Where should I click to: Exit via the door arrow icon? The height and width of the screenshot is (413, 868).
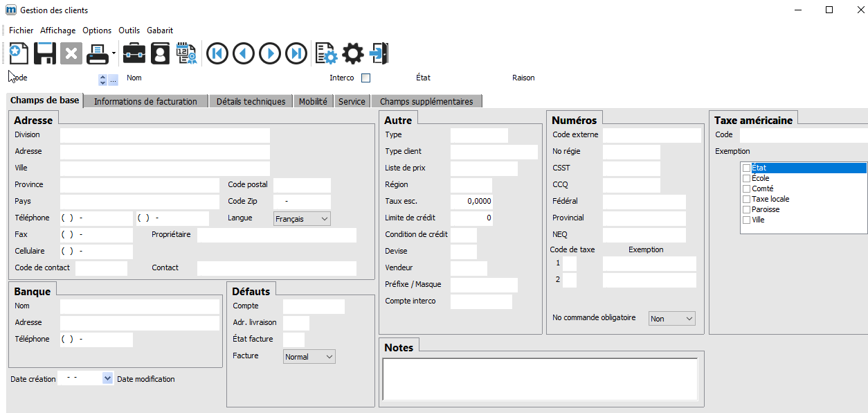click(379, 53)
